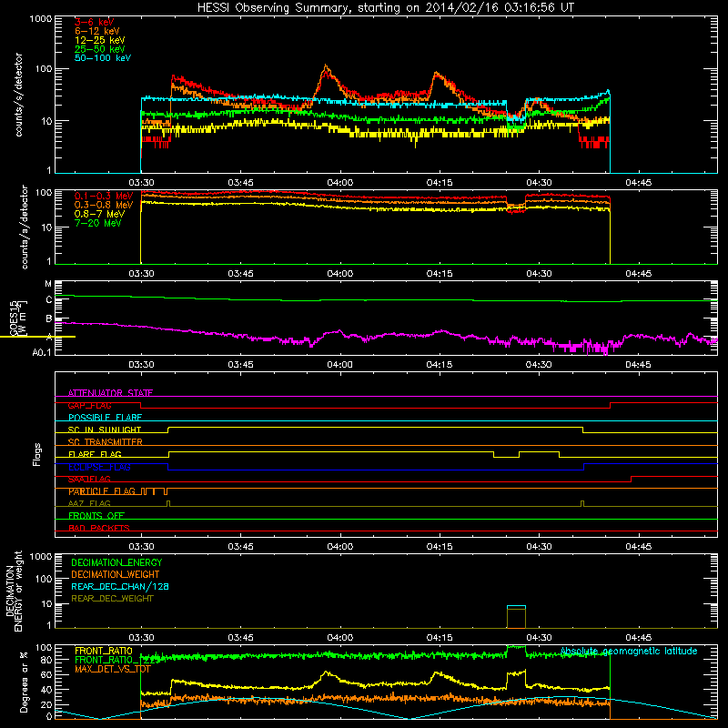Click the SC_TRANSMITTER flag label
This screenshot has height=728, width=728.
[x=105, y=442]
